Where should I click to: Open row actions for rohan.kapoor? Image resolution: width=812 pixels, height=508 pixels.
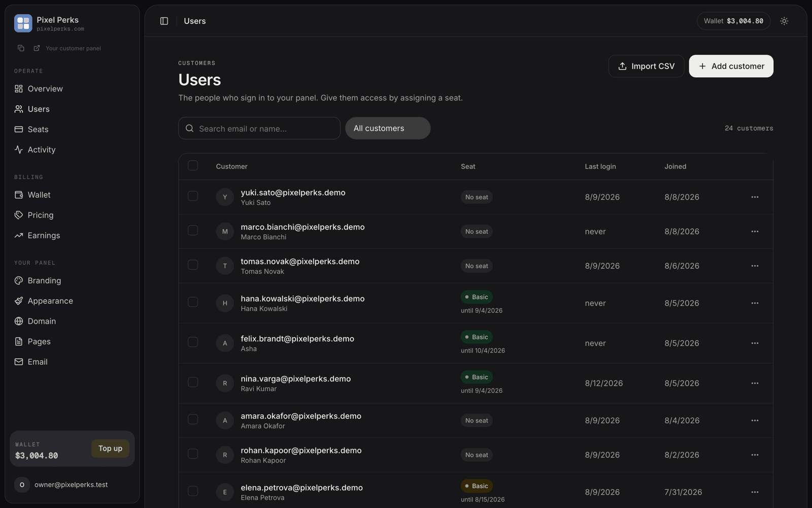point(755,455)
